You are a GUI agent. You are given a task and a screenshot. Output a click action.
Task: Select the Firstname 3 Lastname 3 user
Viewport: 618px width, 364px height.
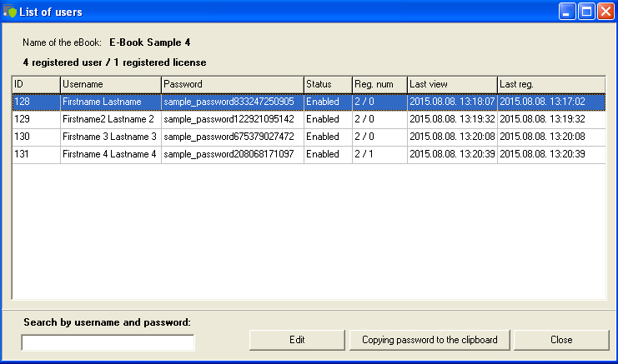pyautogui.click(x=109, y=137)
